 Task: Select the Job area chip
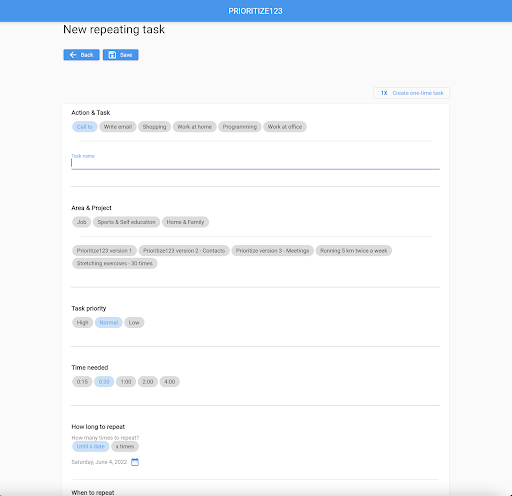pyautogui.click(x=82, y=222)
